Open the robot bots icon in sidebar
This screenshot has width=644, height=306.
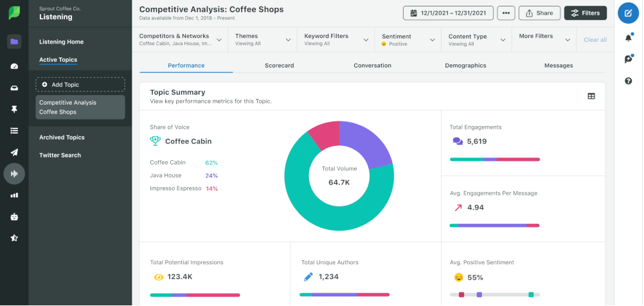(14, 217)
